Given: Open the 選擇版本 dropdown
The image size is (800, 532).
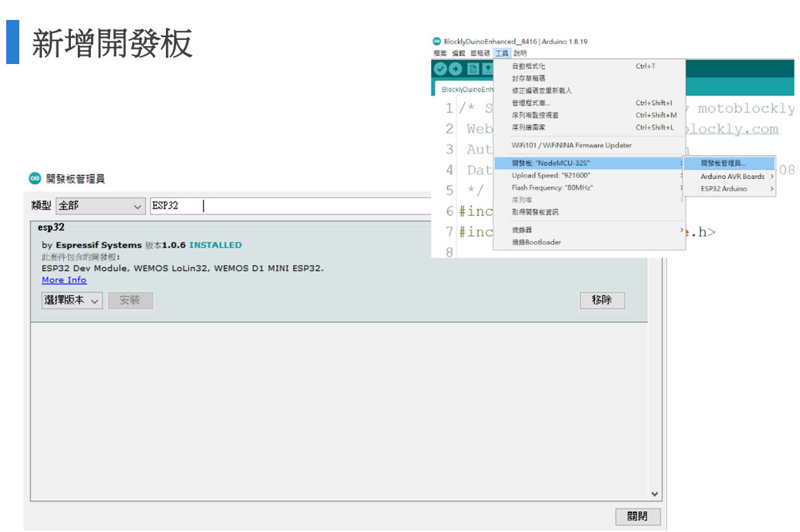Looking at the screenshot, I should [x=72, y=301].
